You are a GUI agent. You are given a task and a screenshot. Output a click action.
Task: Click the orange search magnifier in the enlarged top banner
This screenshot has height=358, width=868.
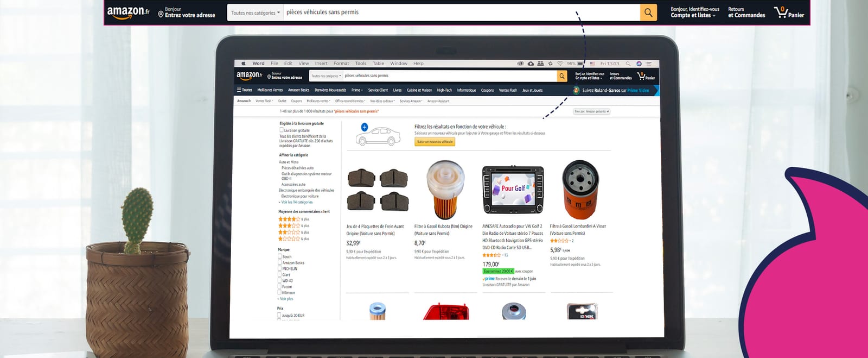pos(648,12)
